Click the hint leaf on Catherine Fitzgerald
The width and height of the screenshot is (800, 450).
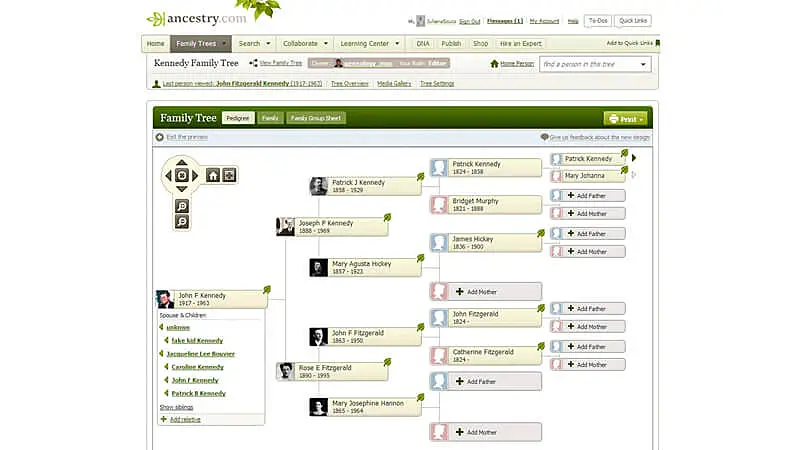click(x=541, y=346)
